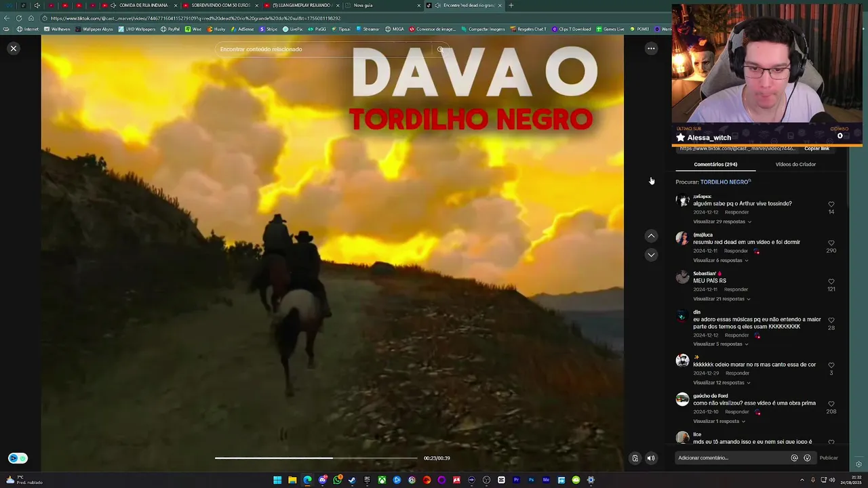
Task: Open WhatsApp from the taskbar
Action: pyautogui.click(x=337, y=480)
